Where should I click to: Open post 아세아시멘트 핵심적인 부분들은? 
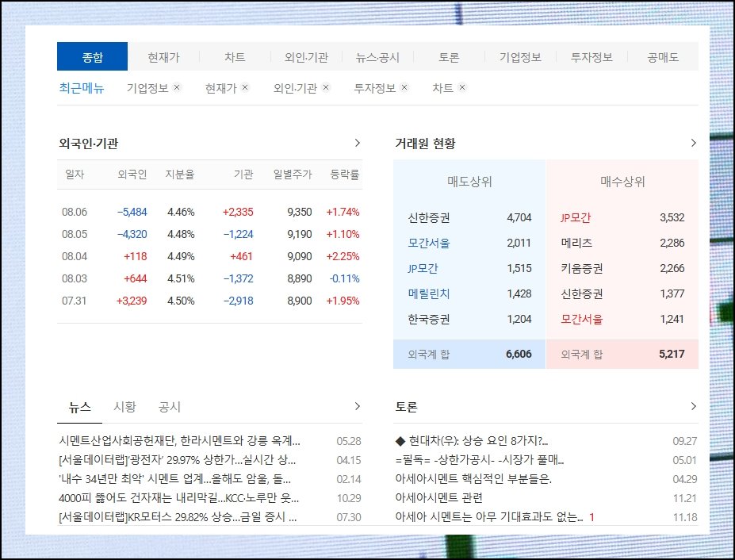[473, 479]
